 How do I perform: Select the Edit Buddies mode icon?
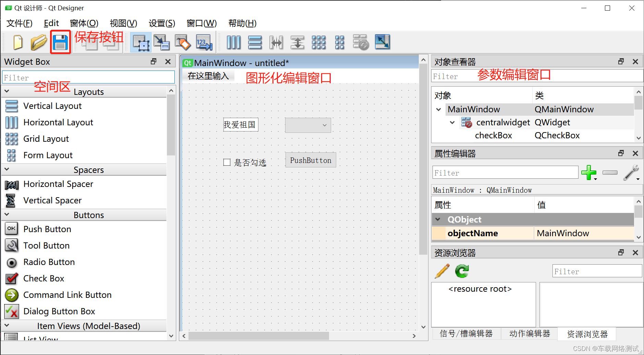(183, 42)
